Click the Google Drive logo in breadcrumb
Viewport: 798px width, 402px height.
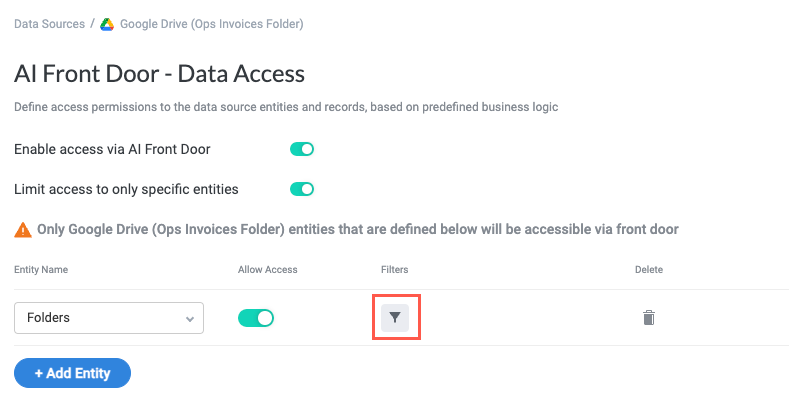107,24
